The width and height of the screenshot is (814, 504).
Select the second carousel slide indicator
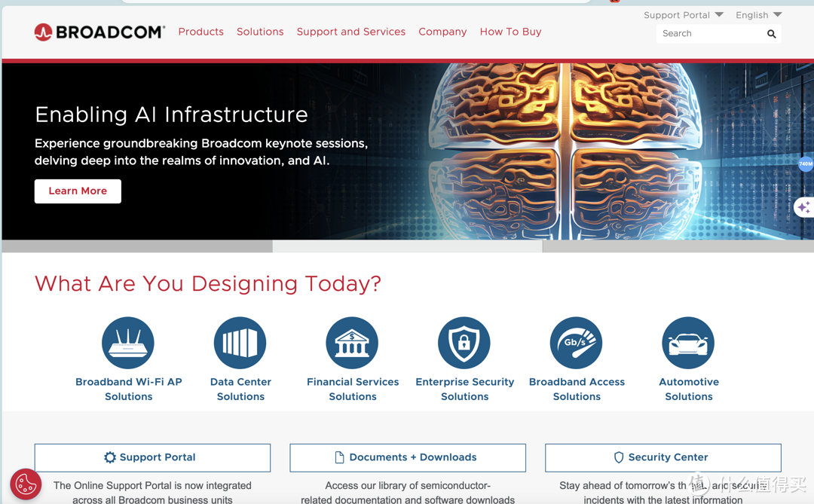(408, 246)
